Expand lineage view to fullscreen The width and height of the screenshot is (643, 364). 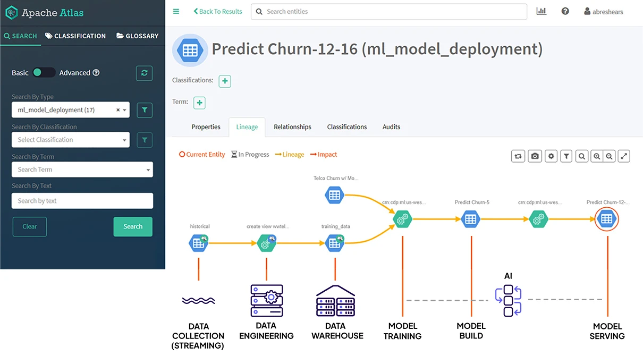click(623, 156)
